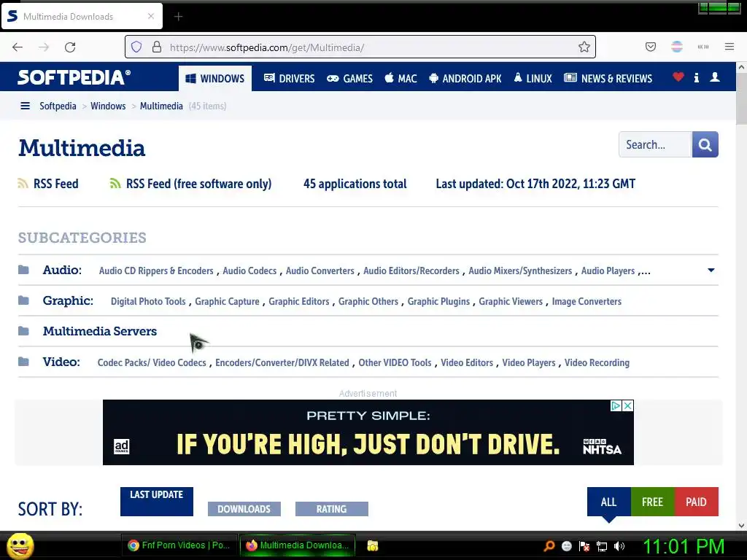Click the browser Back arrow
Image resolution: width=747 pixels, height=560 pixels.
point(18,47)
